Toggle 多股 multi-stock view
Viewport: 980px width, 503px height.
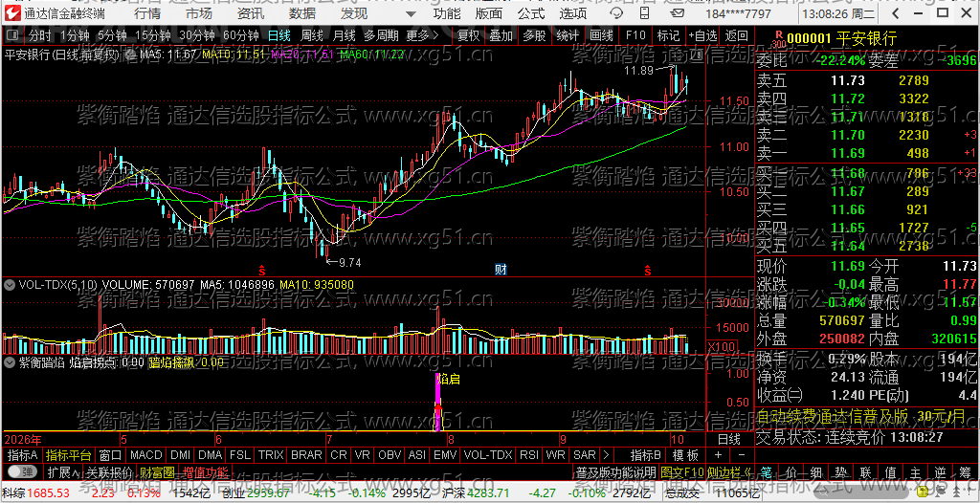coord(534,35)
